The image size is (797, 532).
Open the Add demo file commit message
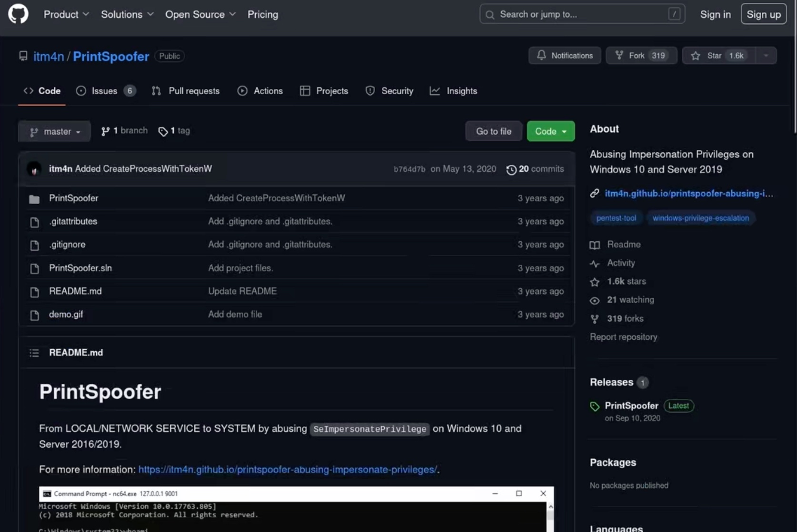235,315
